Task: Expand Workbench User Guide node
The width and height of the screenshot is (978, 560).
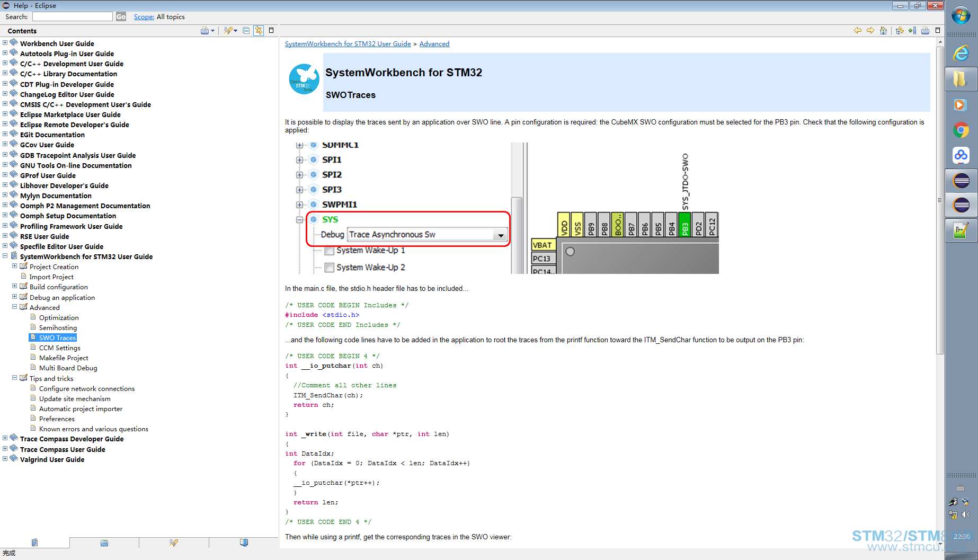Action: [5, 43]
